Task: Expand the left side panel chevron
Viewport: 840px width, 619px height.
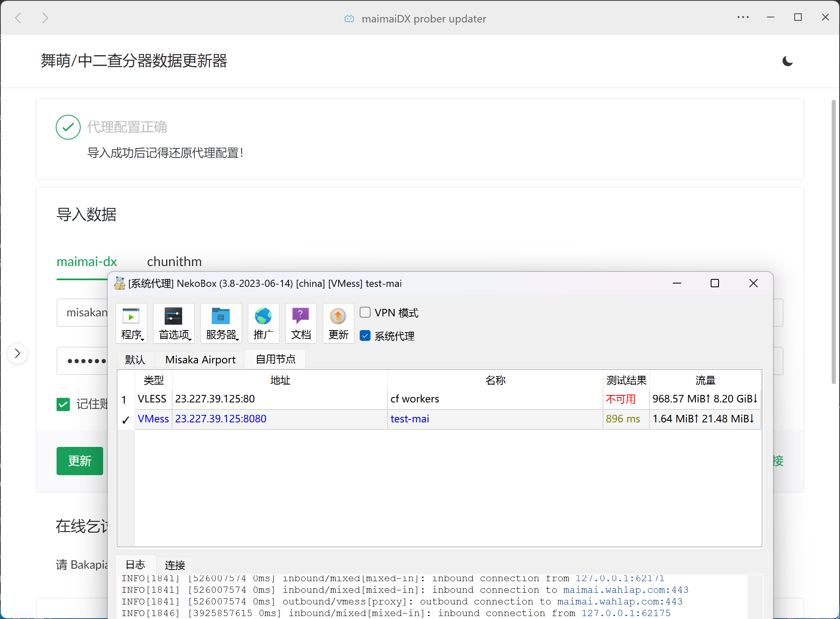Action: pyautogui.click(x=17, y=353)
